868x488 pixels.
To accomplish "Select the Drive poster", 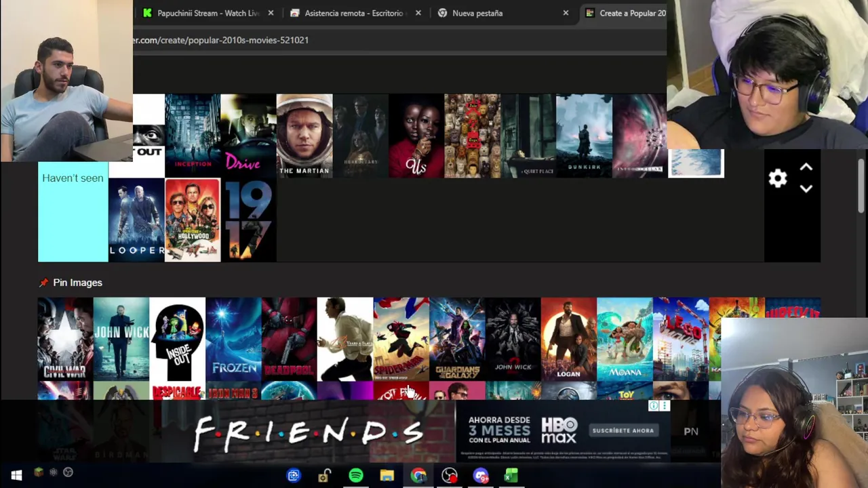I will pos(248,136).
